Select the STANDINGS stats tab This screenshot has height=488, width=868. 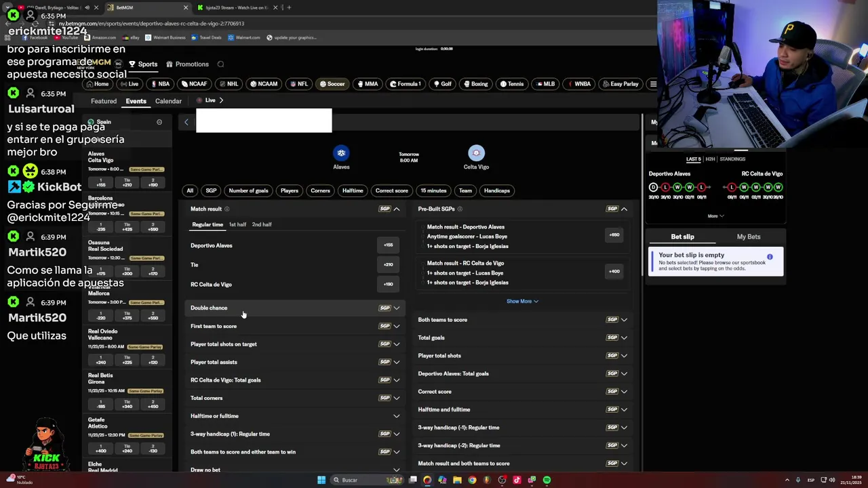point(732,159)
